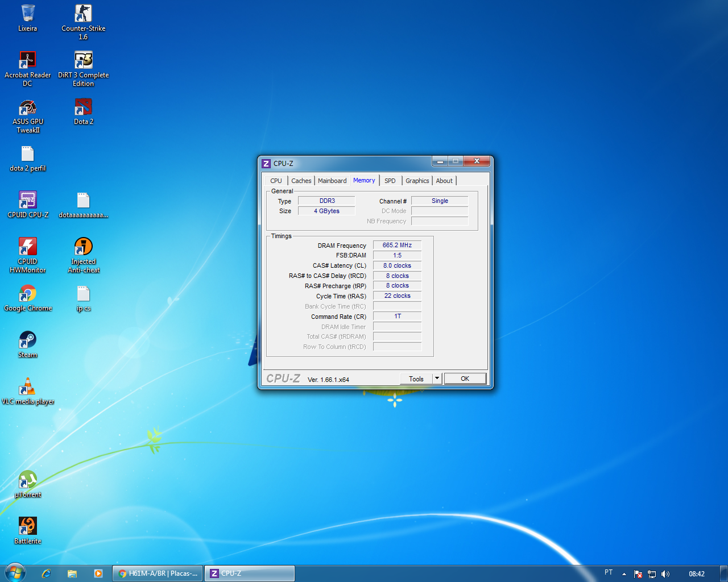The image size is (728, 582).
Task: Close the CPU-Z window
Action: point(477,161)
